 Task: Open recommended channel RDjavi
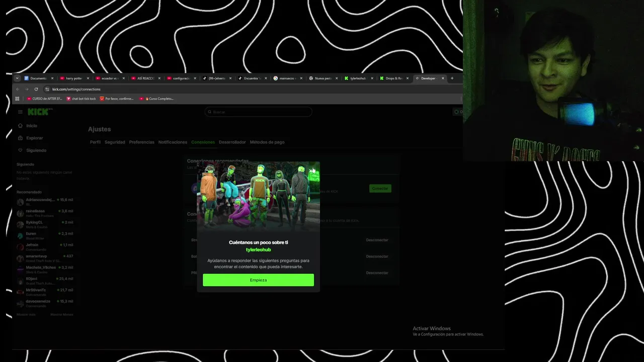45,281
